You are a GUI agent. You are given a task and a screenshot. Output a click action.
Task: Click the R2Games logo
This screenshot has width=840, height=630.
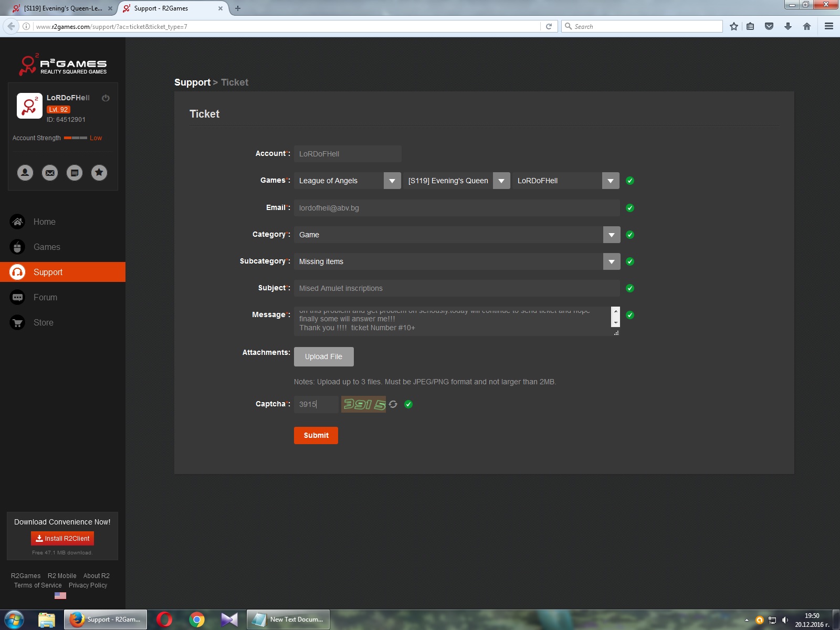[63, 65]
